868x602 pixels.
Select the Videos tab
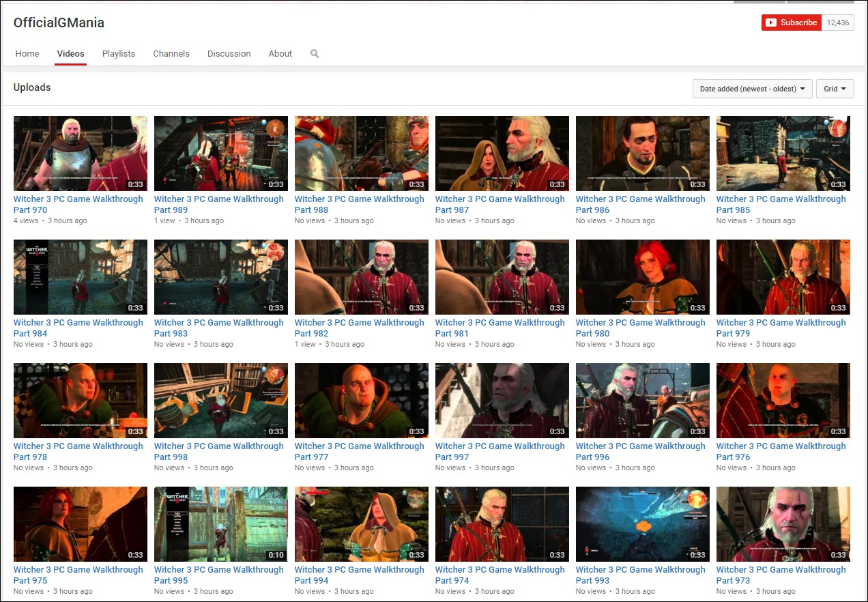pyautogui.click(x=71, y=53)
